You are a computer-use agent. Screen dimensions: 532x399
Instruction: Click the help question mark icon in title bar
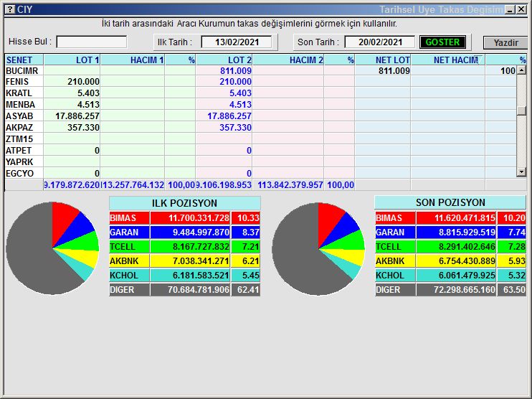click(10, 9)
